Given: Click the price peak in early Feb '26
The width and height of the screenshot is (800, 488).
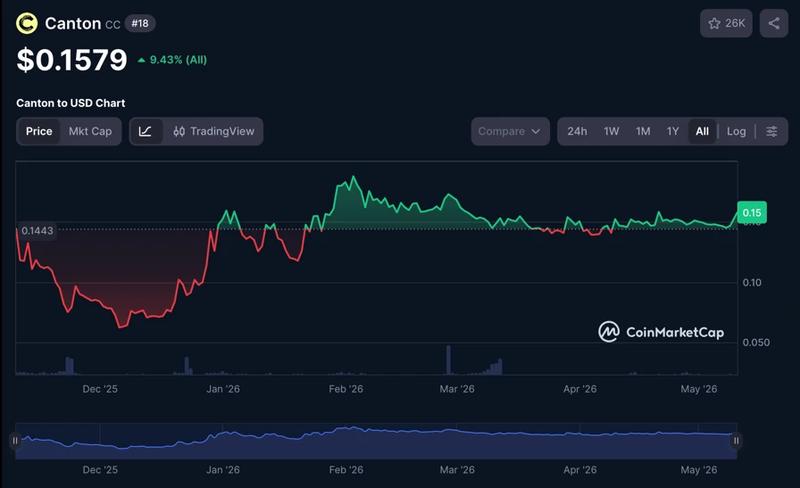Looking at the screenshot, I should 354,178.
